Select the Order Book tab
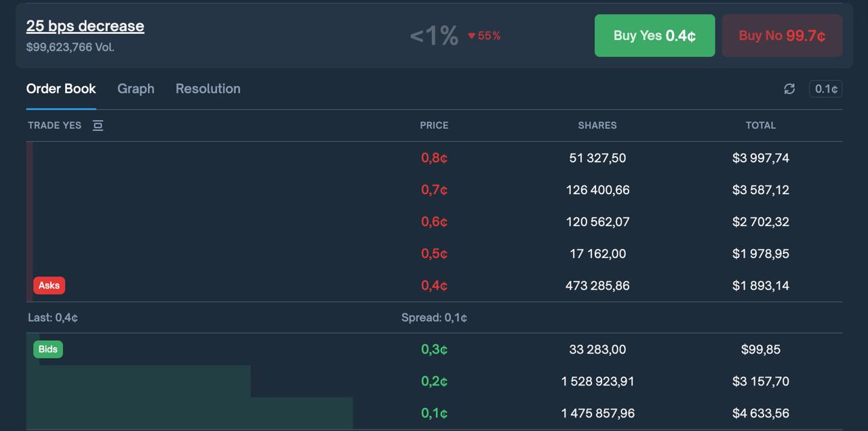The width and height of the screenshot is (868, 431). coord(61,89)
